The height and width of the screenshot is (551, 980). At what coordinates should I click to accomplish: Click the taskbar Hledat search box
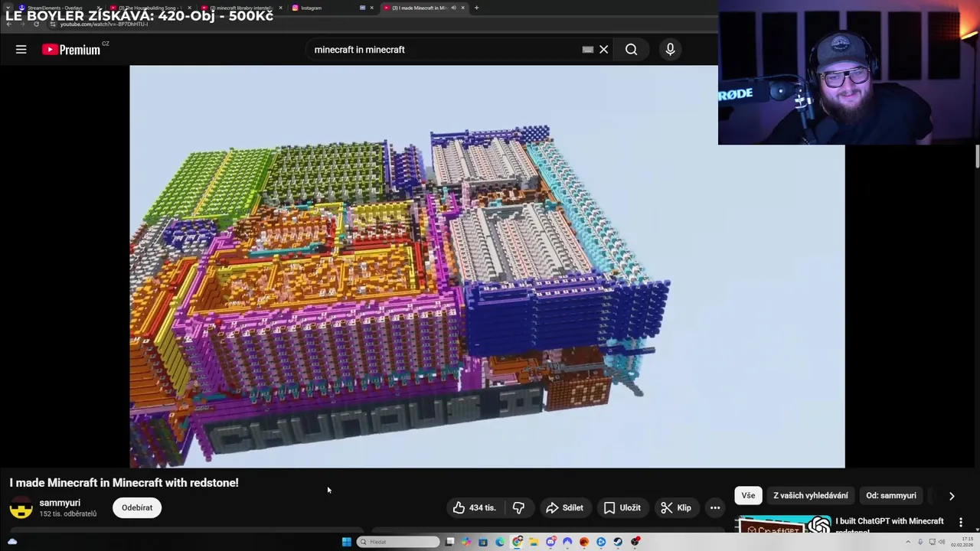[x=398, y=542]
